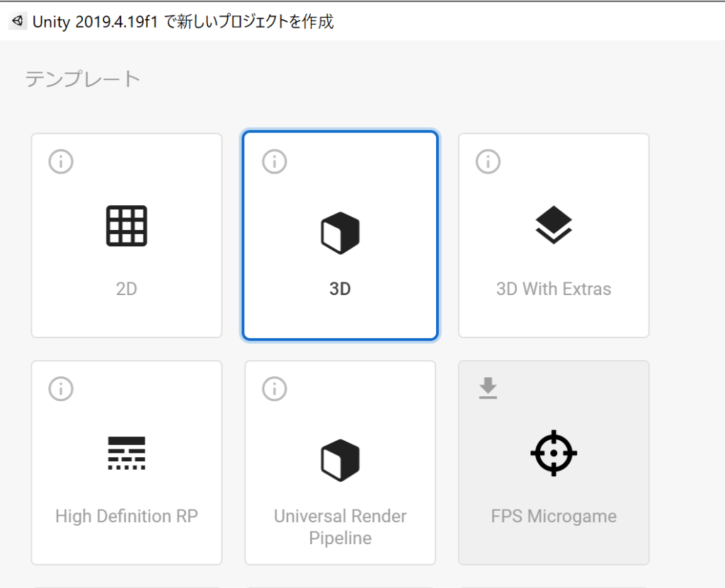The height and width of the screenshot is (588, 725).
Task: Pick the High Definition RP label
Action: point(127,516)
